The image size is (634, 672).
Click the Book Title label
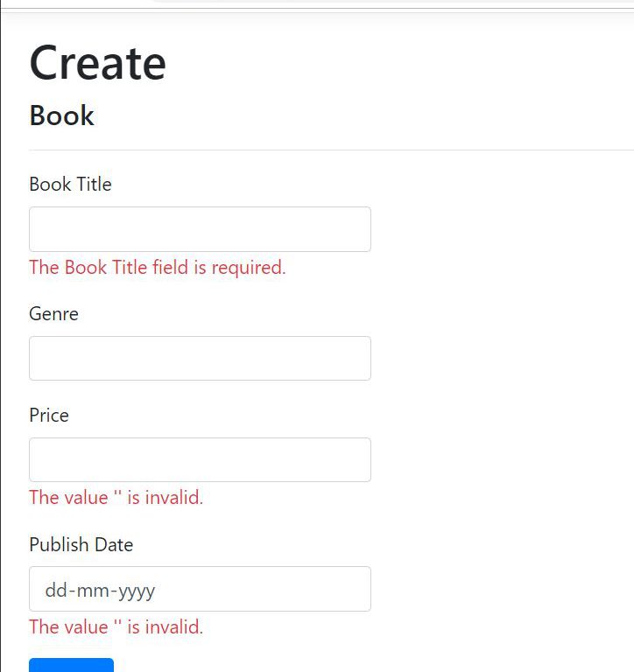point(70,185)
